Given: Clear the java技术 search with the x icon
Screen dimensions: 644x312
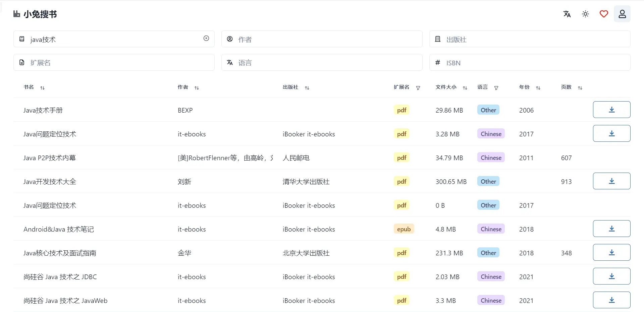Looking at the screenshot, I should coord(206,38).
